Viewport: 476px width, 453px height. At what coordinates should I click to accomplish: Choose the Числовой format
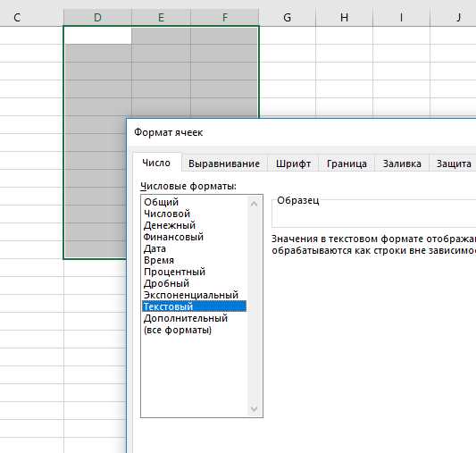(x=195, y=214)
